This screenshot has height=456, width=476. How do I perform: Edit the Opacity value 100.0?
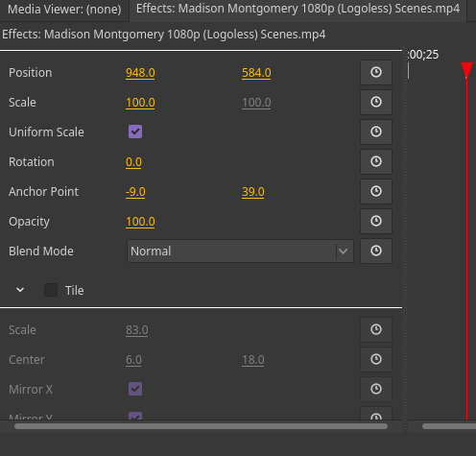pos(140,222)
